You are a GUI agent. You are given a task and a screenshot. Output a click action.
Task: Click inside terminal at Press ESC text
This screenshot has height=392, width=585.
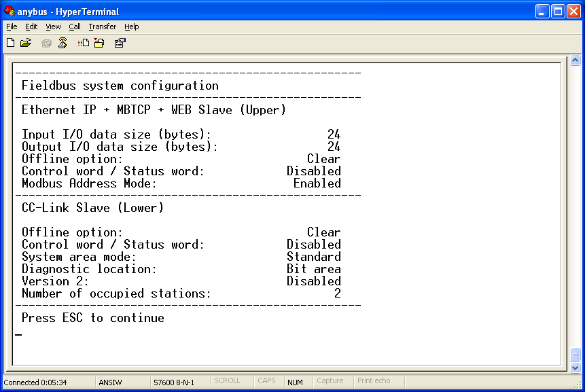coord(92,318)
